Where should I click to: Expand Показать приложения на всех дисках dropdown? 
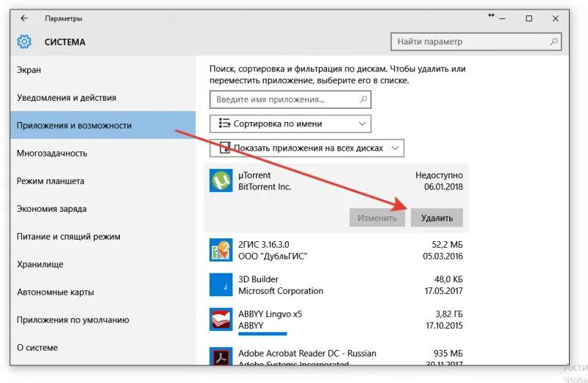[x=306, y=148]
